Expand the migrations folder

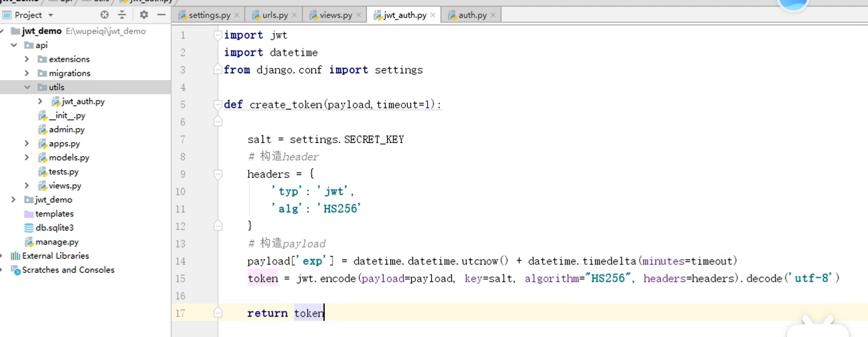[x=27, y=73]
